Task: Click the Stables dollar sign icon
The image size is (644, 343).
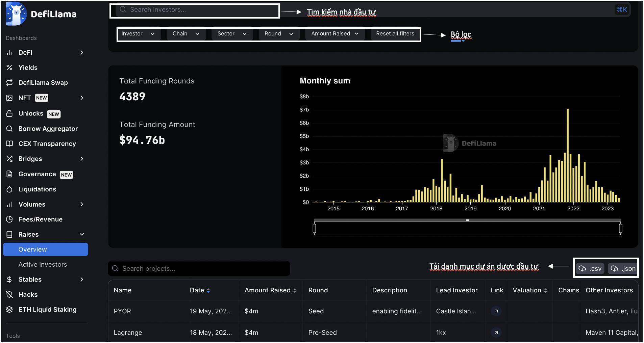Action: click(x=9, y=280)
